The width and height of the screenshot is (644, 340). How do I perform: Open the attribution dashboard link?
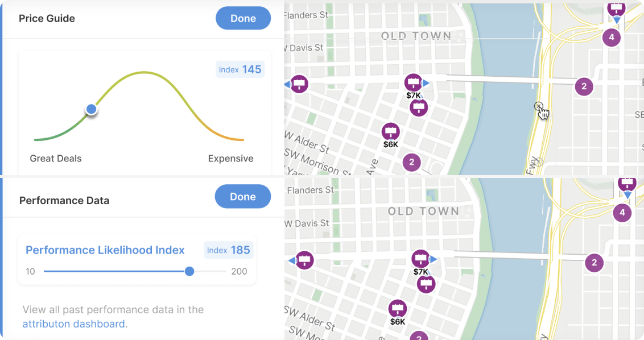tap(75, 324)
